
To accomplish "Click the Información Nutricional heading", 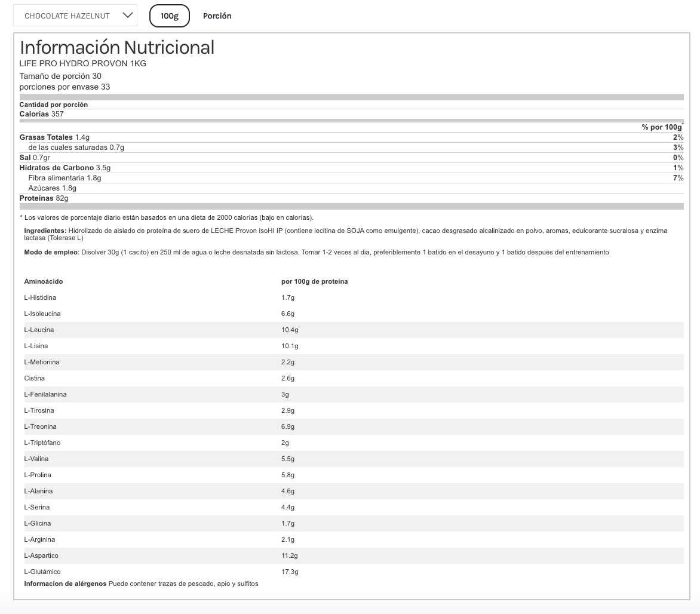I will 117,47.
